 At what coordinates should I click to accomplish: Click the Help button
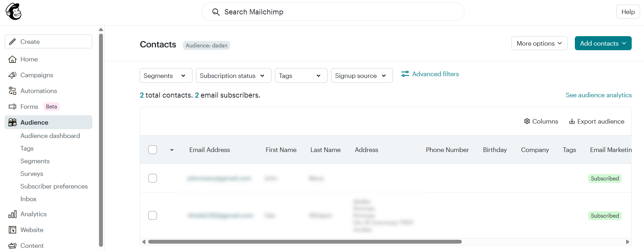point(628,12)
